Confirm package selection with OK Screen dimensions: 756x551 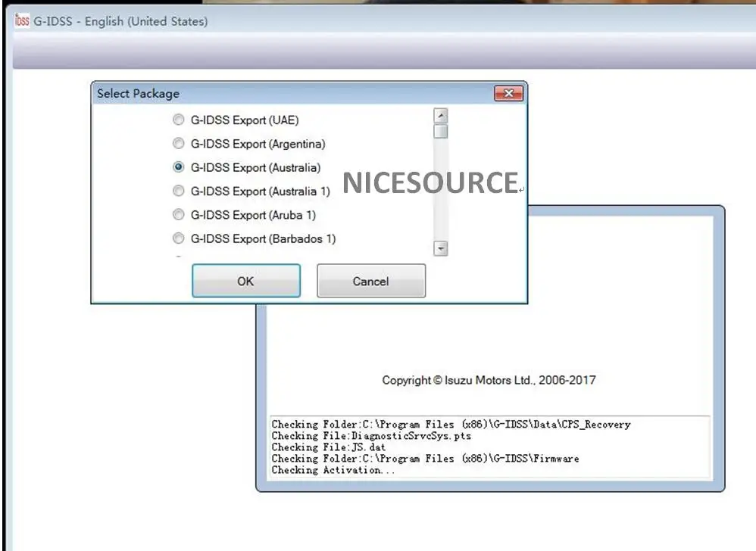click(246, 281)
